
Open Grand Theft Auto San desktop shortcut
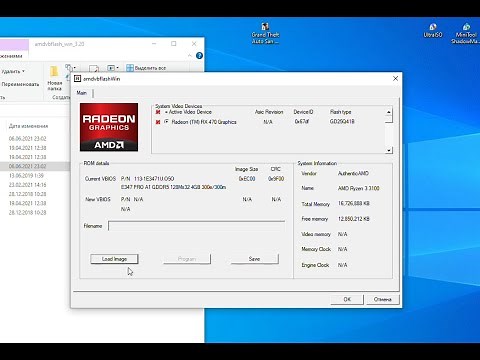pyautogui.click(x=265, y=33)
